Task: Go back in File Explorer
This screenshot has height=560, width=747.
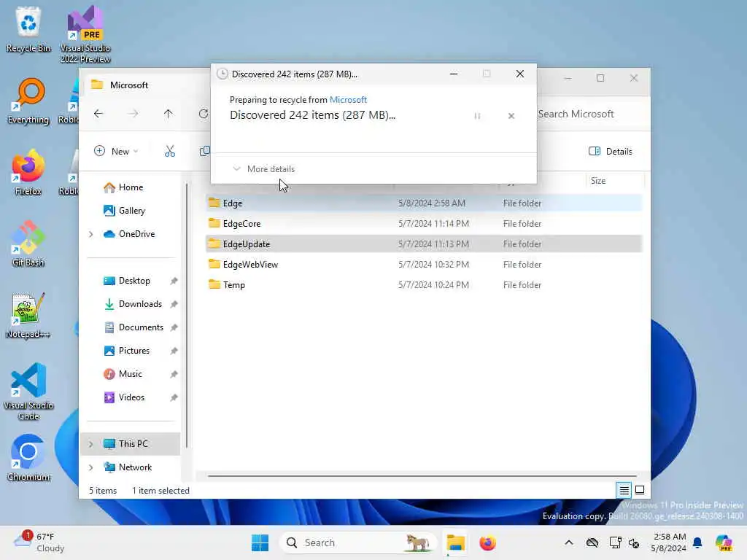Action: point(98,114)
